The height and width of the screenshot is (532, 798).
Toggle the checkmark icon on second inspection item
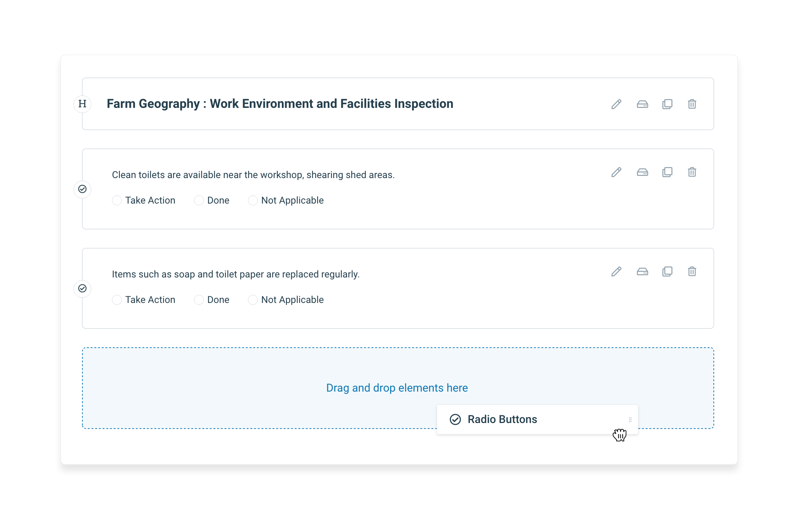click(x=84, y=289)
